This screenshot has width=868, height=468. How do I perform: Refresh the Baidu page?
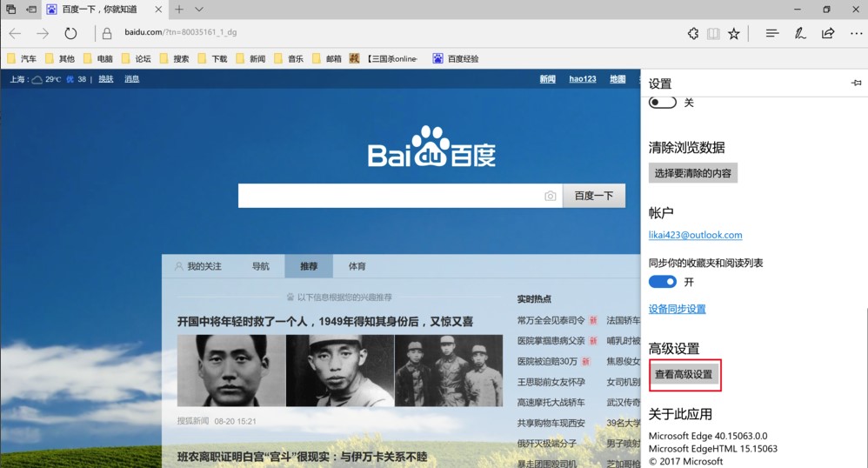[70, 34]
